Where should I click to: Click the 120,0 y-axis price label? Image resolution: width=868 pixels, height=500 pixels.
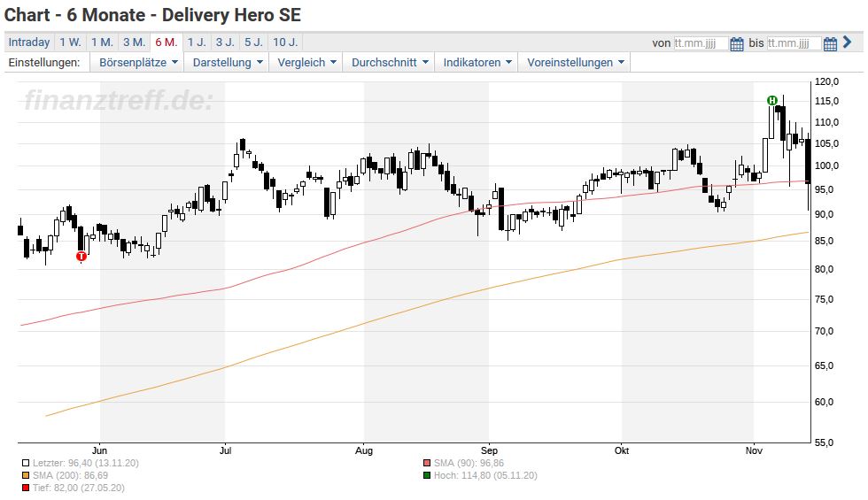pyautogui.click(x=827, y=81)
